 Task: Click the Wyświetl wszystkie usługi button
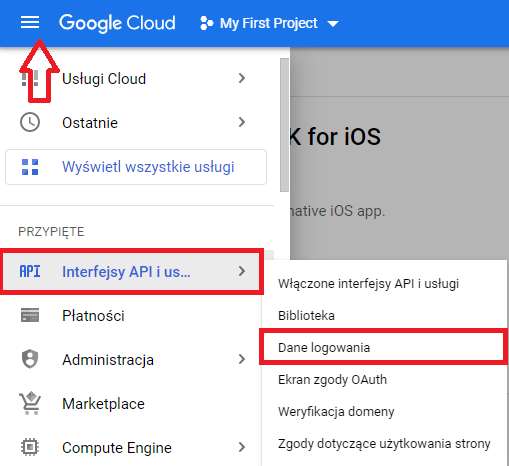[x=136, y=167]
